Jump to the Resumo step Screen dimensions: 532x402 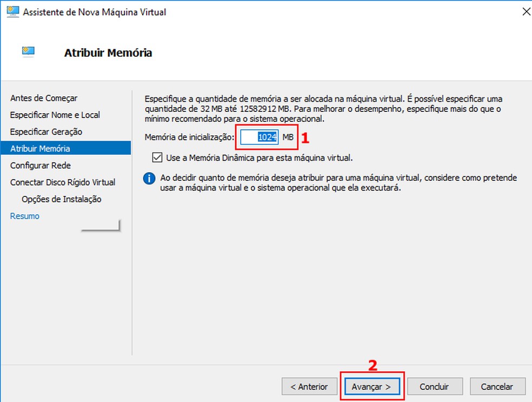coord(25,216)
